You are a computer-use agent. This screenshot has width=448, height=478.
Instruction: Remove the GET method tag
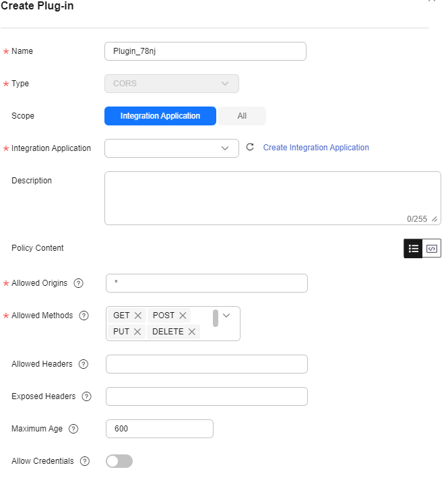point(138,316)
